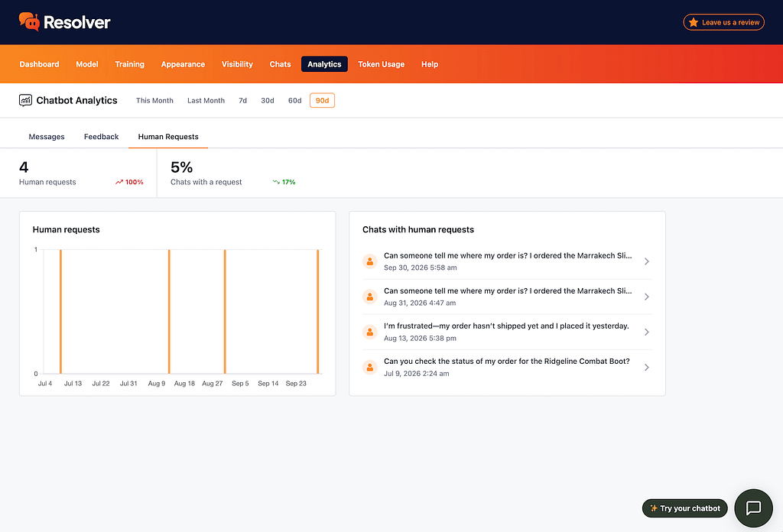Click the Try your chatbot button
The width and height of the screenshot is (783, 532).
[x=684, y=508]
